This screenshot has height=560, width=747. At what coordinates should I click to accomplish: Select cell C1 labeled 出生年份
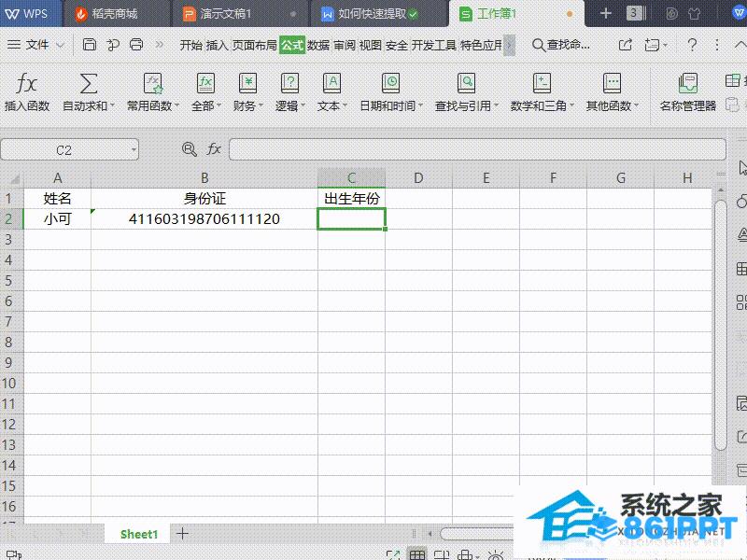[352, 198]
